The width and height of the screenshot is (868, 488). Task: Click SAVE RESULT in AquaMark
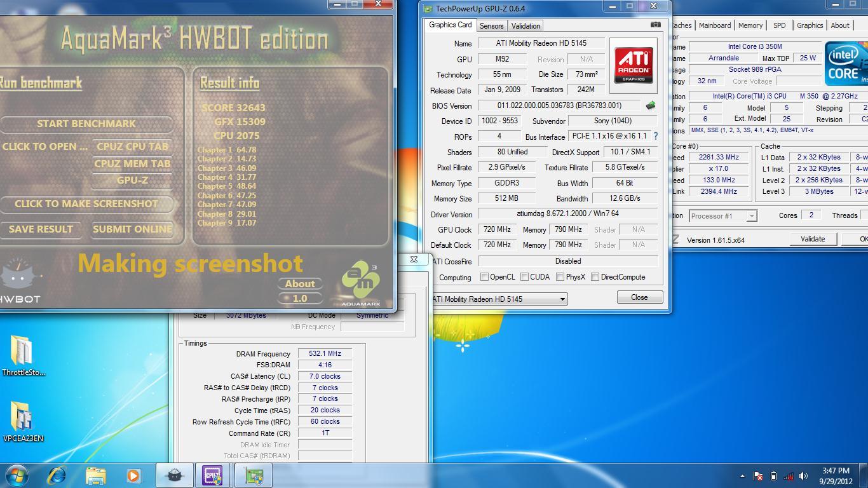41,229
